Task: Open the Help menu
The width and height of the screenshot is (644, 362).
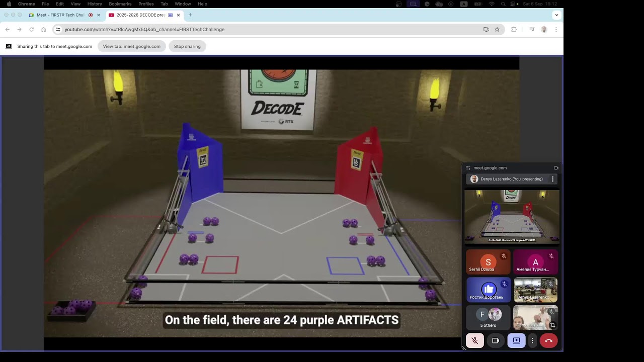Action: click(x=202, y=4)
